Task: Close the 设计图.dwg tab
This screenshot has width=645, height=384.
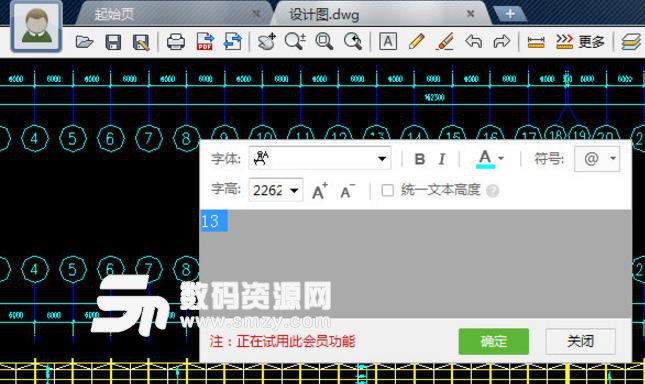Action: 471,14
